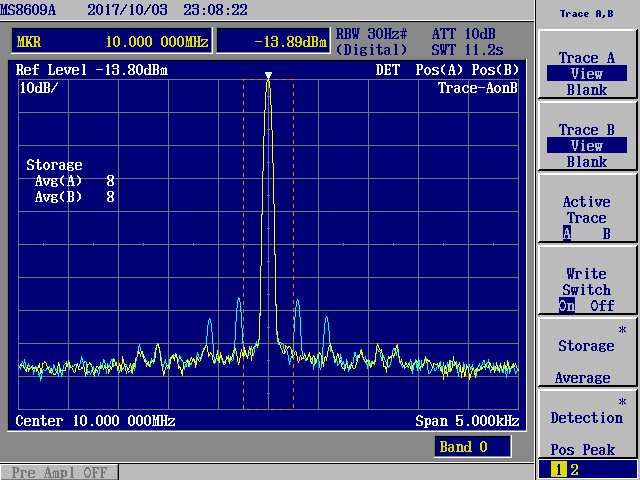
Task: Click the DET Pos(A) Pos(B) text
Action: coord(447,70)
